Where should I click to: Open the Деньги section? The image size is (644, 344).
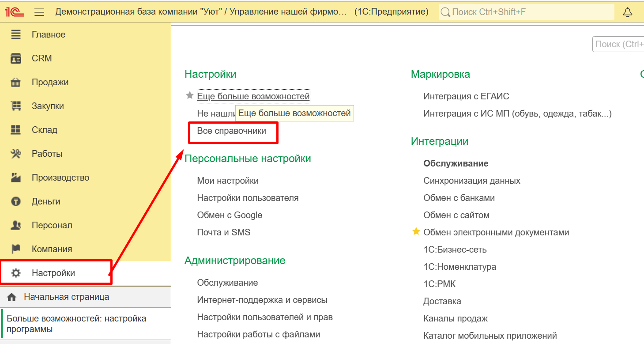46,201
